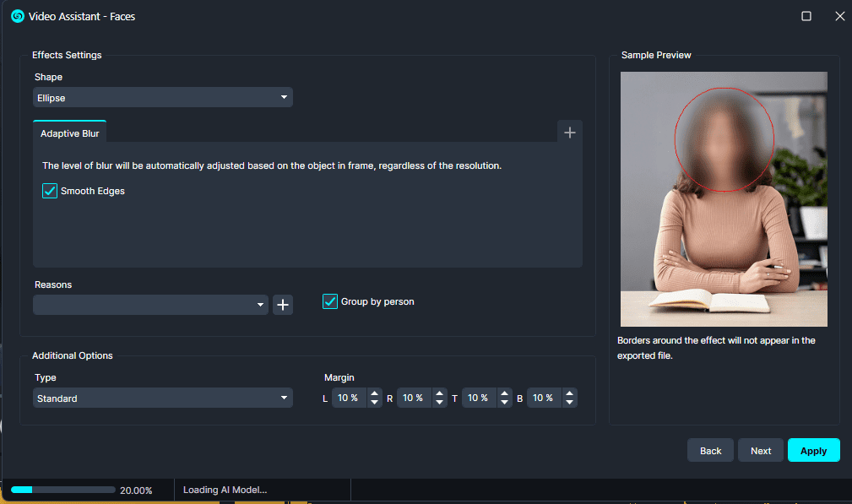Open the Type dropdown showing Standard
The height and width of the screenshot is (504, 852).
(x=163, y=398)
